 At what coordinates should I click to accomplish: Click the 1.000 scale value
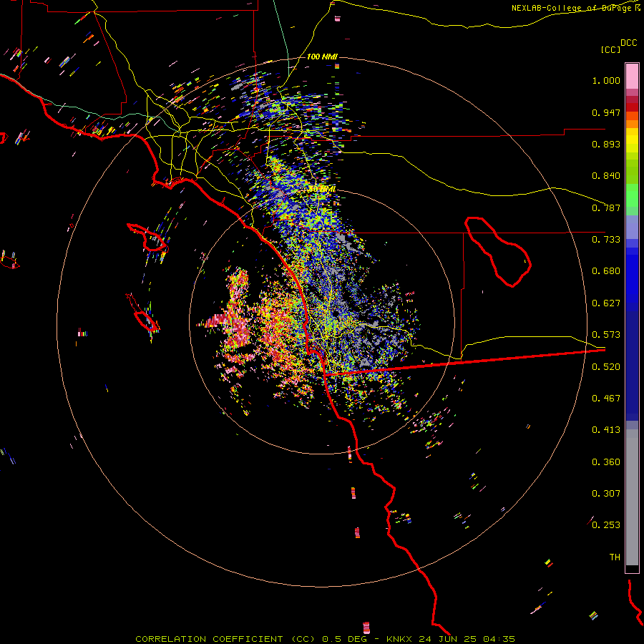coord(606,80)
